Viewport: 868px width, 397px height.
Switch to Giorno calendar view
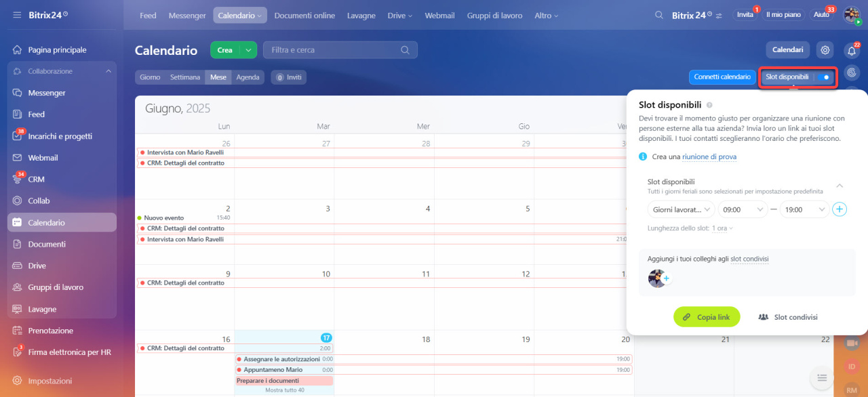(150, 77)
